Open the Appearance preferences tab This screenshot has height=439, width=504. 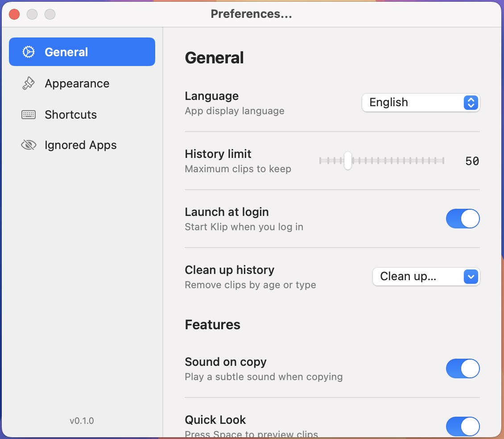tap(77, 83)
